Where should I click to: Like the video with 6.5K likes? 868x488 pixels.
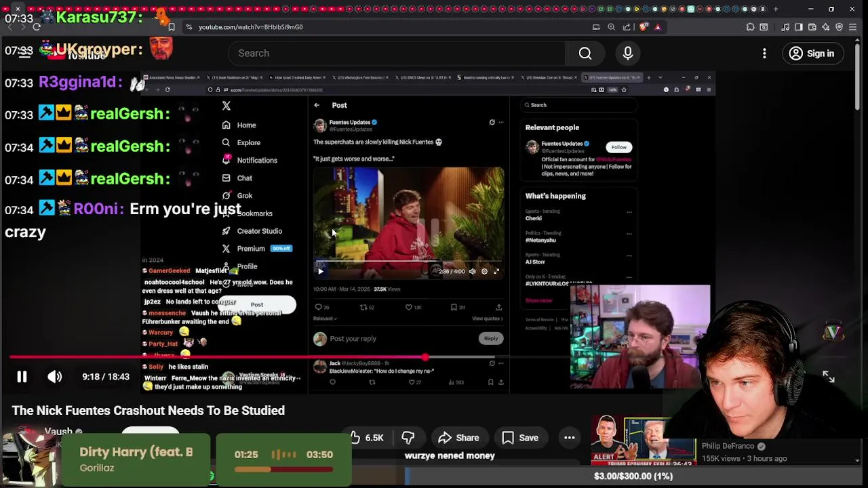[368, 438]
